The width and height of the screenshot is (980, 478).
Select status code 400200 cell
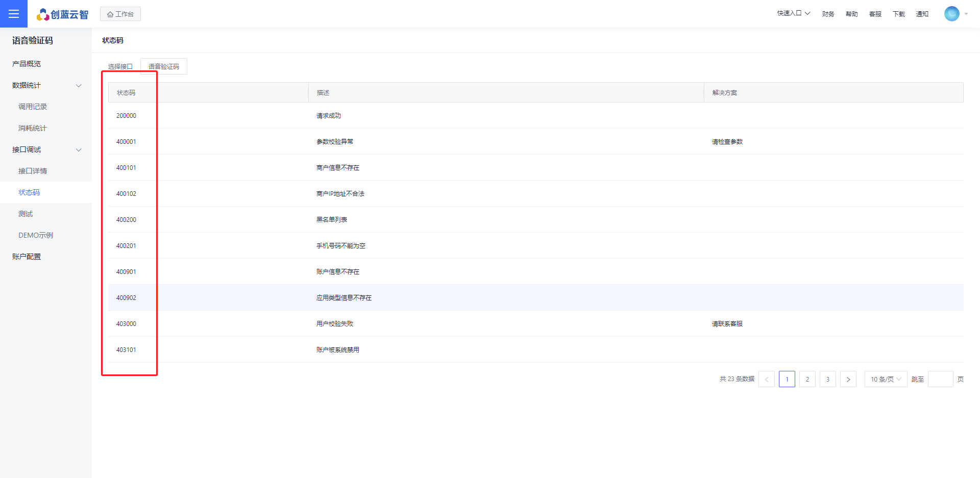tap(126, 220)
